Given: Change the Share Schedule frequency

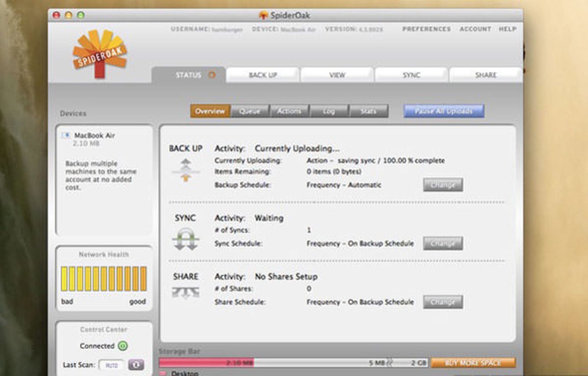Looking at the screenshot, I should tap(443, 302).
